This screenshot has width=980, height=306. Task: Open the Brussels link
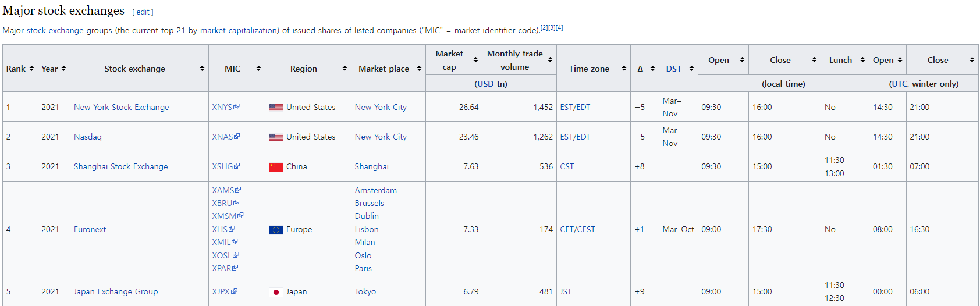point(370,203)
